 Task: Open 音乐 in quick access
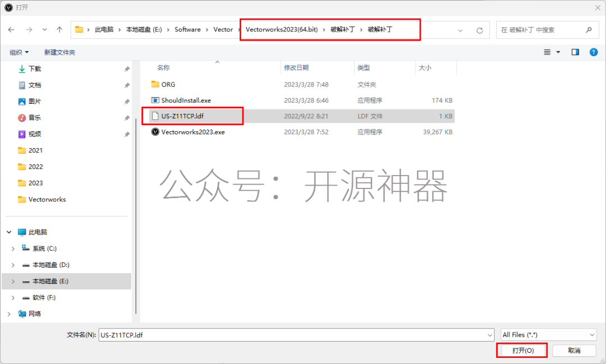click(35, 117)
